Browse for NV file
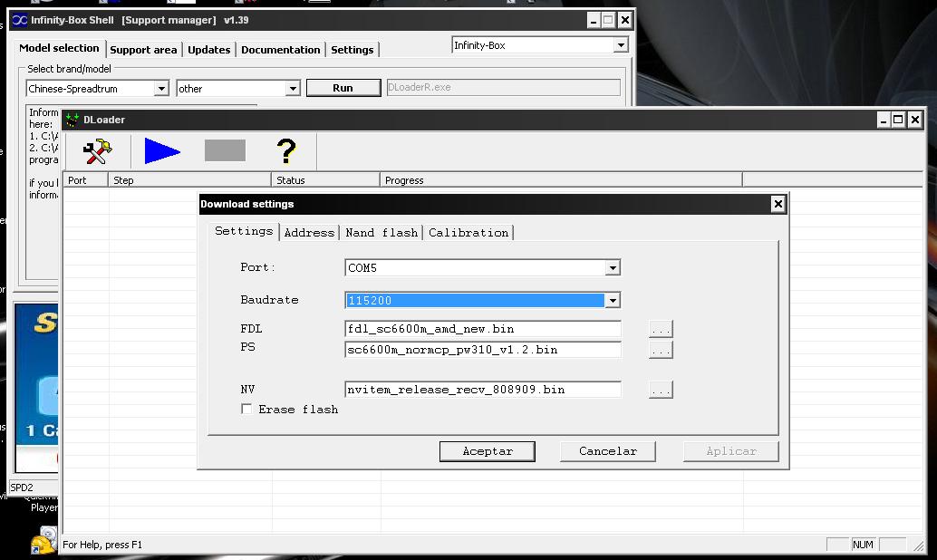Screen dimensions: 937x560 coord(661,390)
